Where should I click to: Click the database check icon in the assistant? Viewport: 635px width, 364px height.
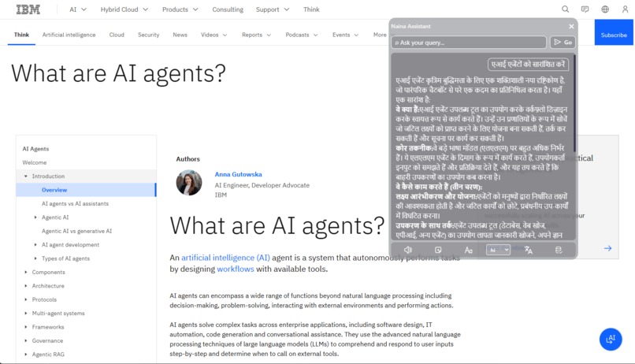(559, 250)
